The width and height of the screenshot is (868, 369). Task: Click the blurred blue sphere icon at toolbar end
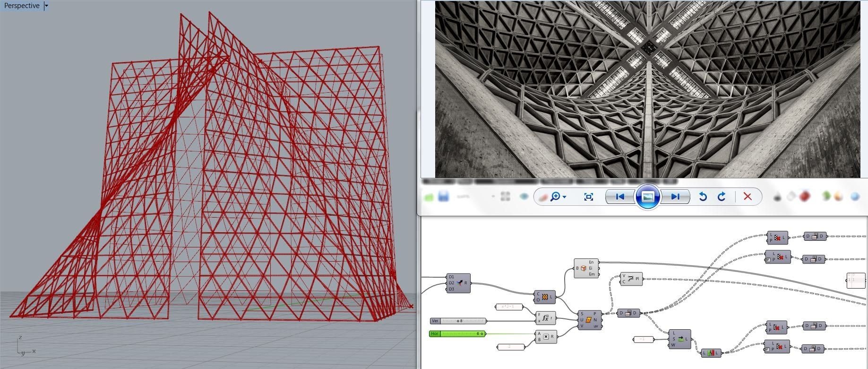pyautogui.click(x=855, y=196)
